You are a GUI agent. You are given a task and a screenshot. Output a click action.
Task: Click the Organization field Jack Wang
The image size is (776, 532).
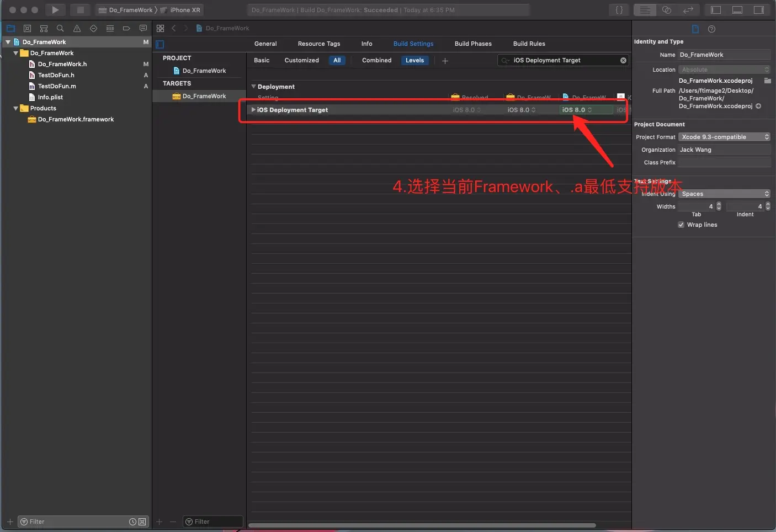724,150
